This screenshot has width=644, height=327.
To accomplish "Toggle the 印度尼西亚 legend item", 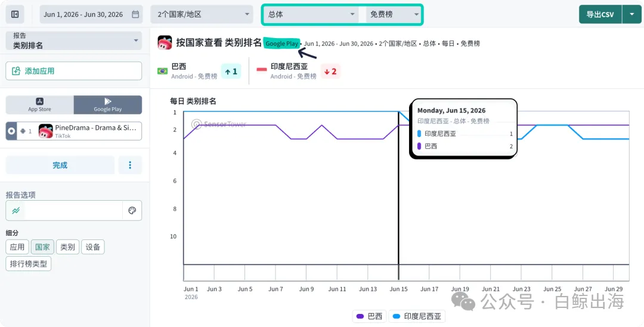I will 417,316.
